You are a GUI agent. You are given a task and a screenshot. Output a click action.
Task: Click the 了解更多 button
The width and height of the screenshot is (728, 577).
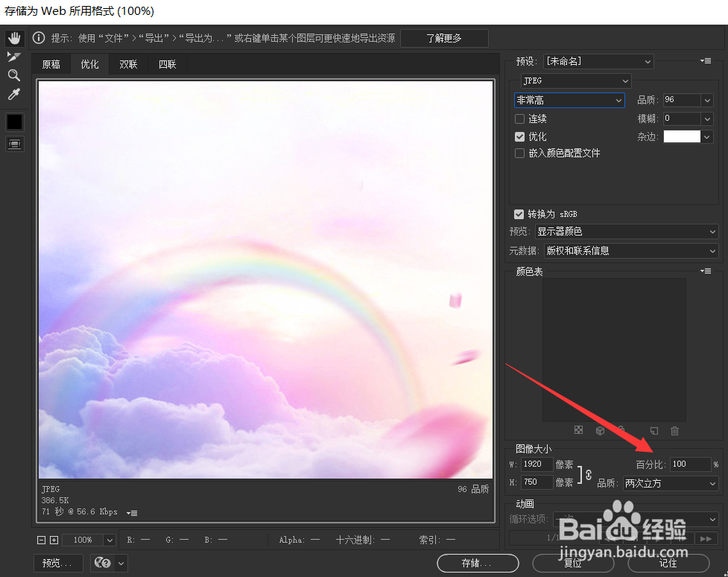(444, 38)
